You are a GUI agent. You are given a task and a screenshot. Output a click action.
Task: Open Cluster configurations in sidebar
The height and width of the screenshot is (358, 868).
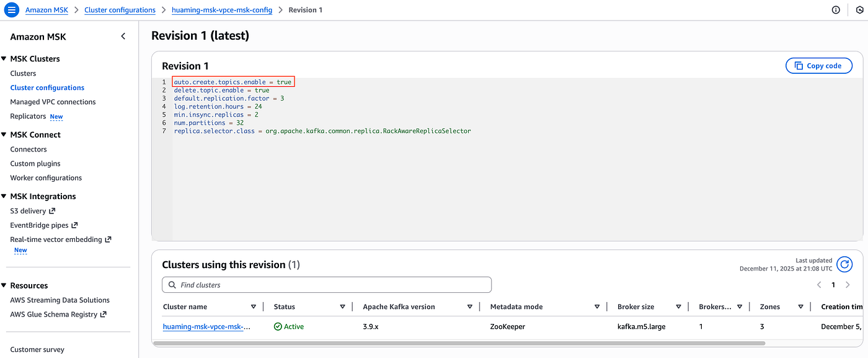click(47, 87)
